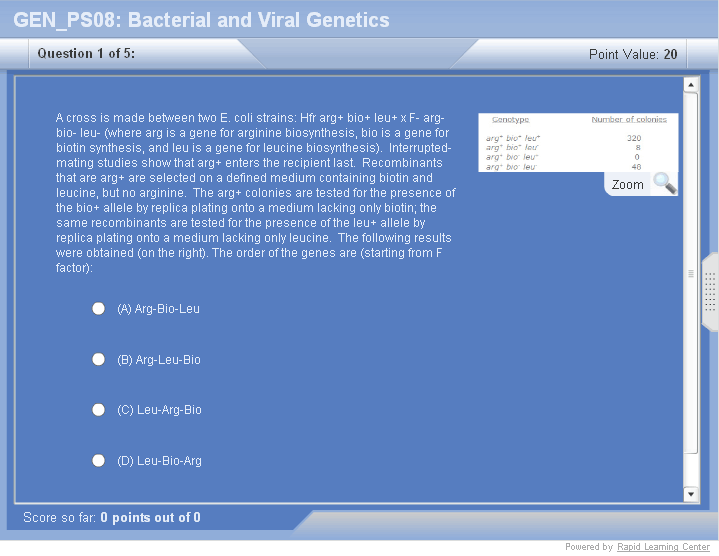719x556 pixels.
Task: Click the 'Score so far' status text
Action: point(111,517)
